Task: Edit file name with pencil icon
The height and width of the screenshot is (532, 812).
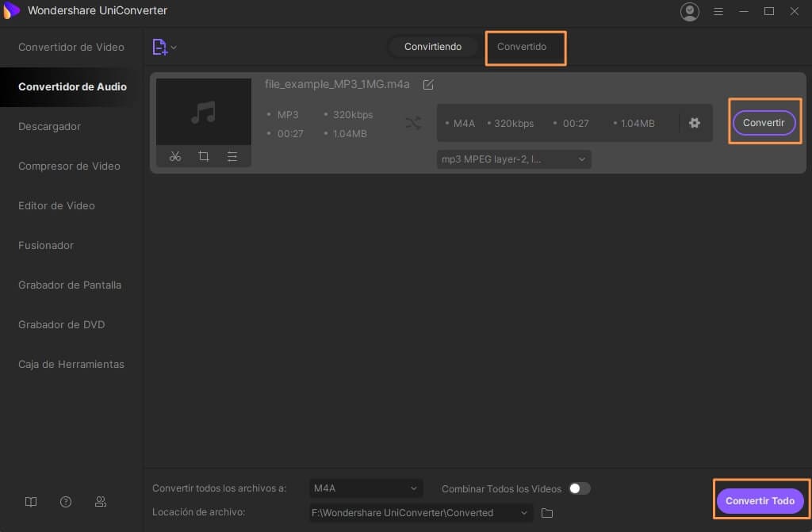Action: point(428,84)
